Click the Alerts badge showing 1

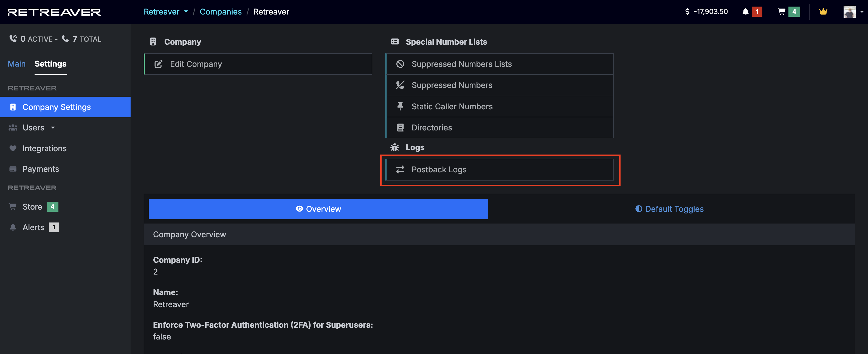pyautogui.click(x=54, y=227)
